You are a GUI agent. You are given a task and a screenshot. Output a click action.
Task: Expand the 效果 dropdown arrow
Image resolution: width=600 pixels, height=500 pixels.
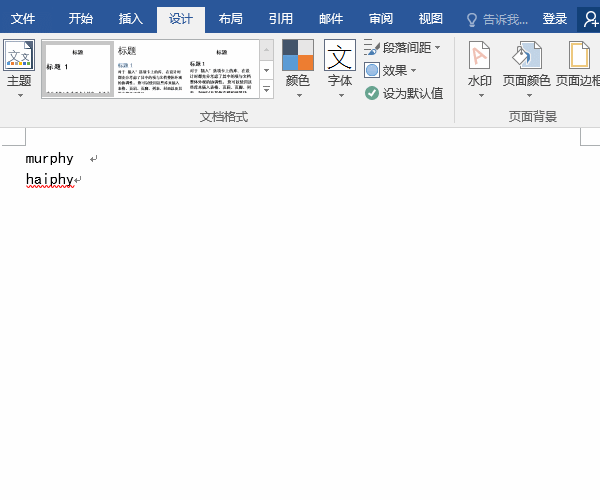(x=413, y=70)
